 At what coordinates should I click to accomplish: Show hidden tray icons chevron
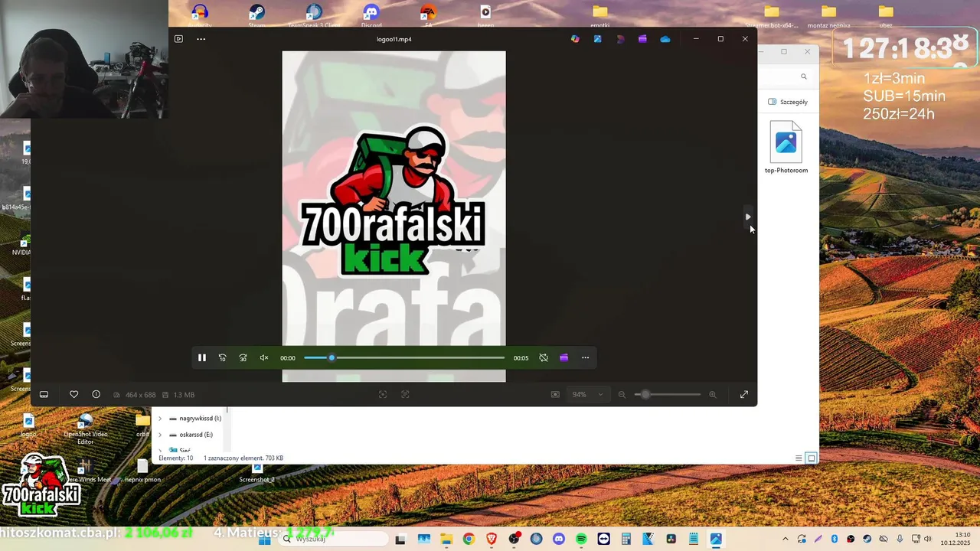tap(786, 540)
